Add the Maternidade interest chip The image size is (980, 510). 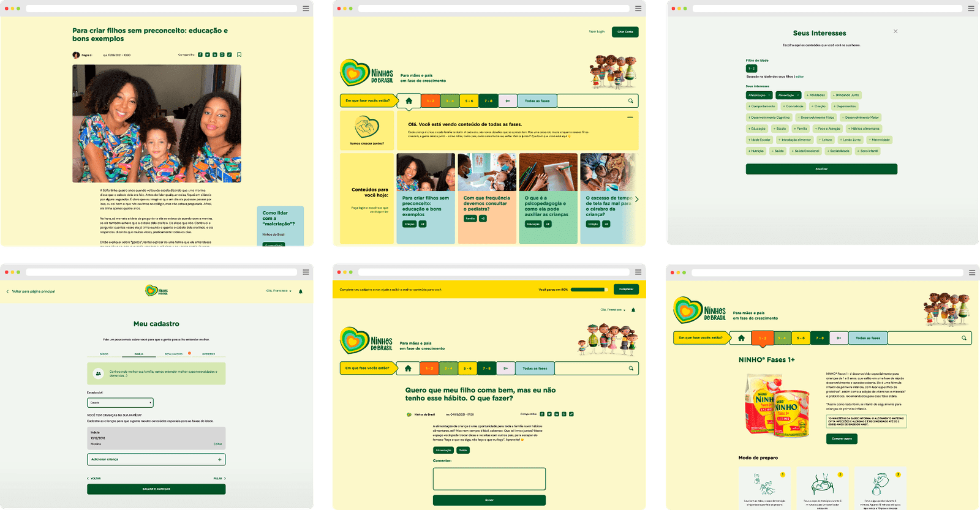(879, 140)
